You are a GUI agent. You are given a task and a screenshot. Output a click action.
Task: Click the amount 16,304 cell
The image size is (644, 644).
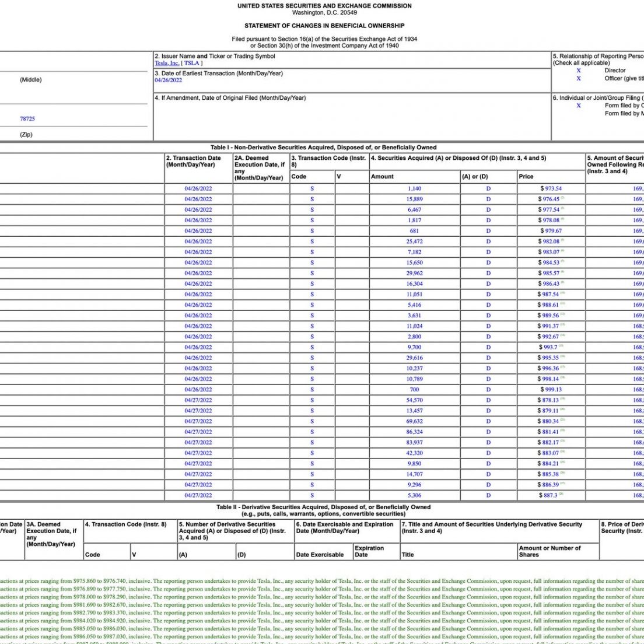(414, 284)
